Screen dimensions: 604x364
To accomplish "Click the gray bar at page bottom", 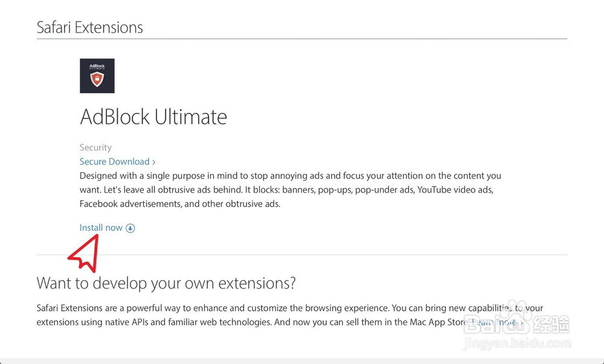I will (x=302, y=360).
